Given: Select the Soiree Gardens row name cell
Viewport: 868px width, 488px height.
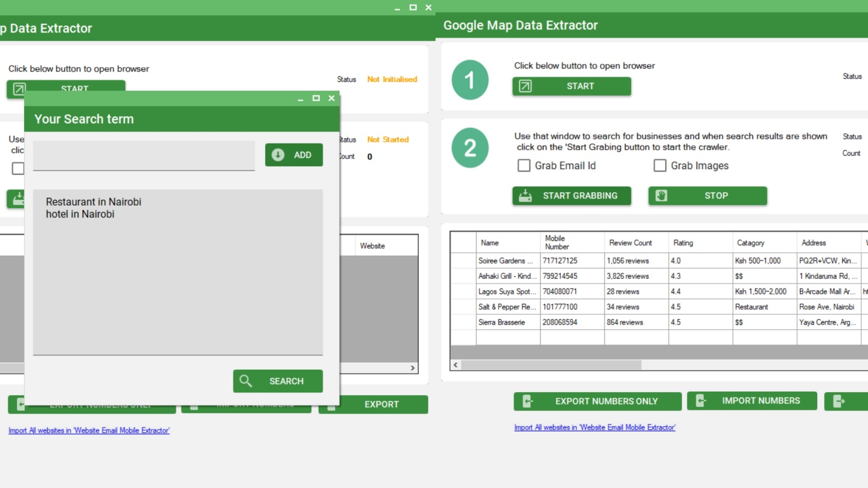Looking at the screenshot, I should 508,261.
